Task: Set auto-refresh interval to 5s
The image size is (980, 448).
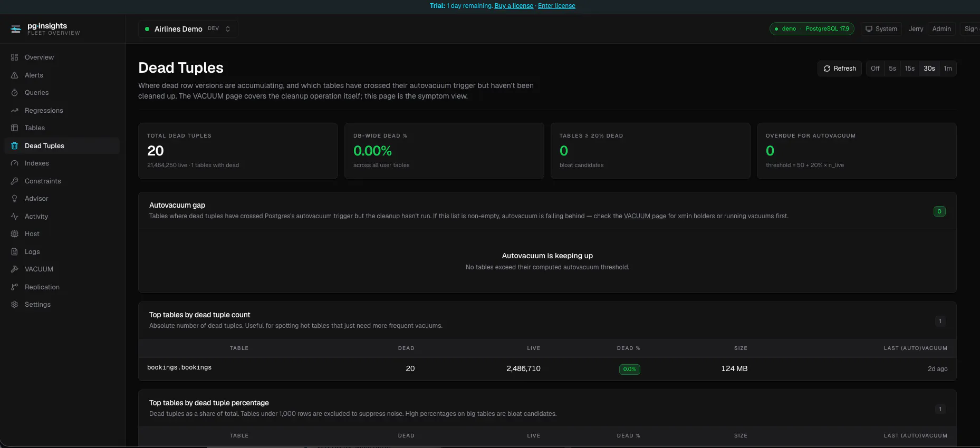Action: [892, 69]
